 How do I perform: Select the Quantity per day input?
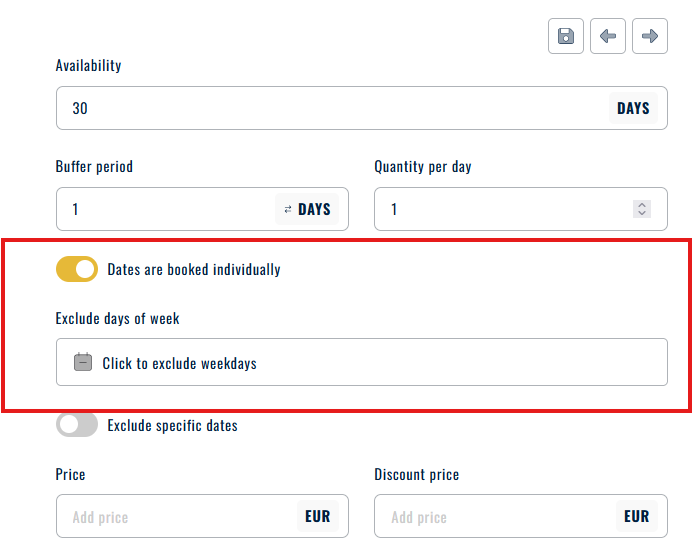point(500,209)
